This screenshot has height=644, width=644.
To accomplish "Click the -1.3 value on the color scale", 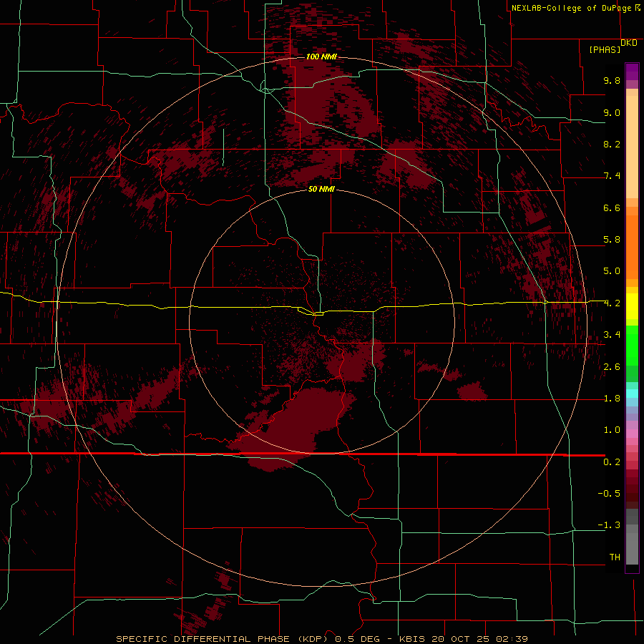I will (x=609, y=525).
